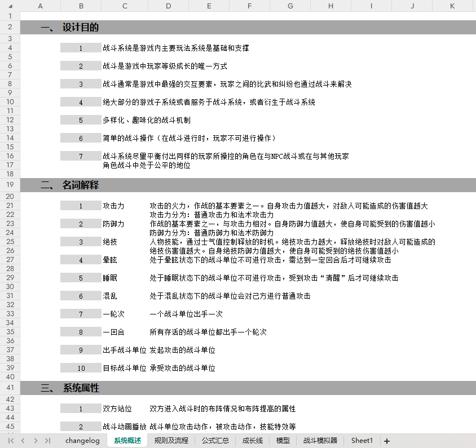
Task: Switch to the 成长线 sheet tab
Action: pos(252,441)
